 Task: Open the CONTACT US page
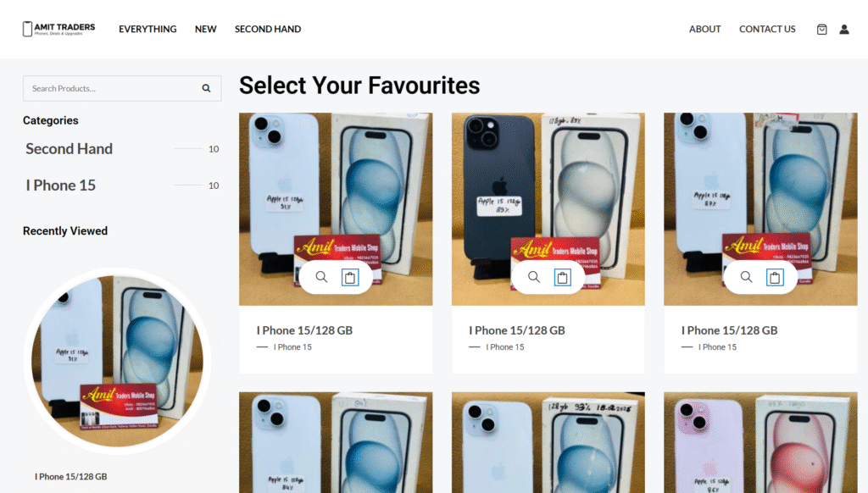[x=767, y=29]
